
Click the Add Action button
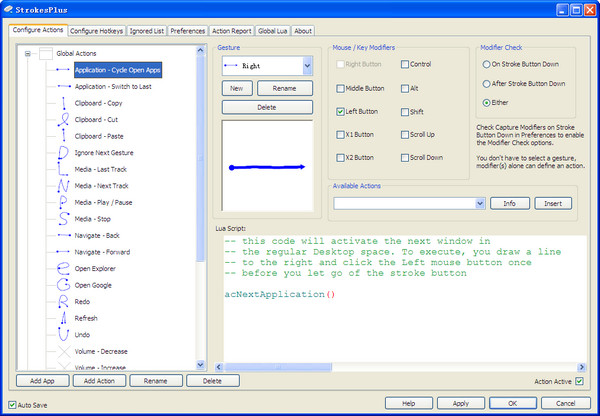99,381
